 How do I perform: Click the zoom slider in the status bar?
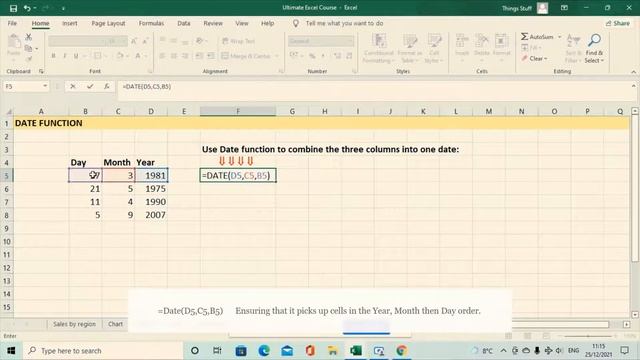588,336
